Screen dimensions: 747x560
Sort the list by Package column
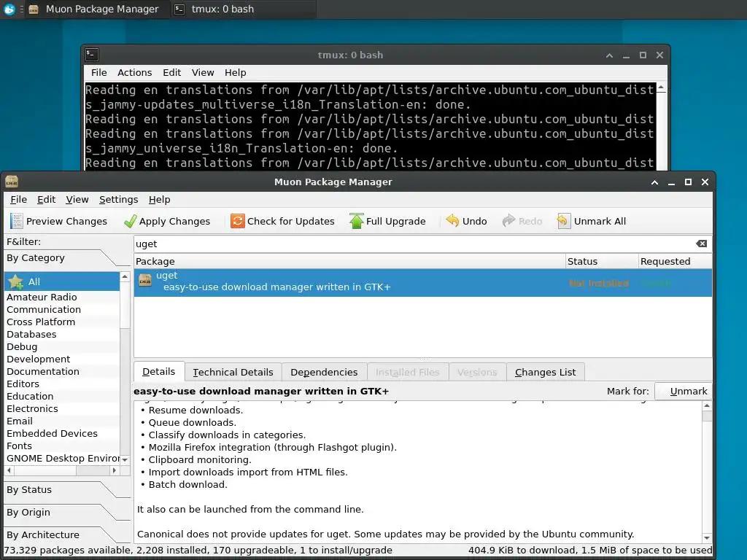pyautogui.click(x=349, y=262)
